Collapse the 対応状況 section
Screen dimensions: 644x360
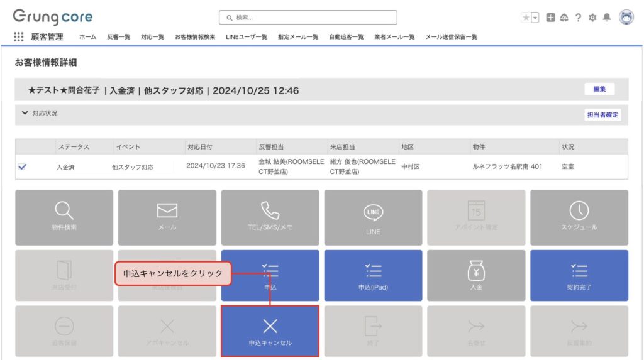pos(25,113)
